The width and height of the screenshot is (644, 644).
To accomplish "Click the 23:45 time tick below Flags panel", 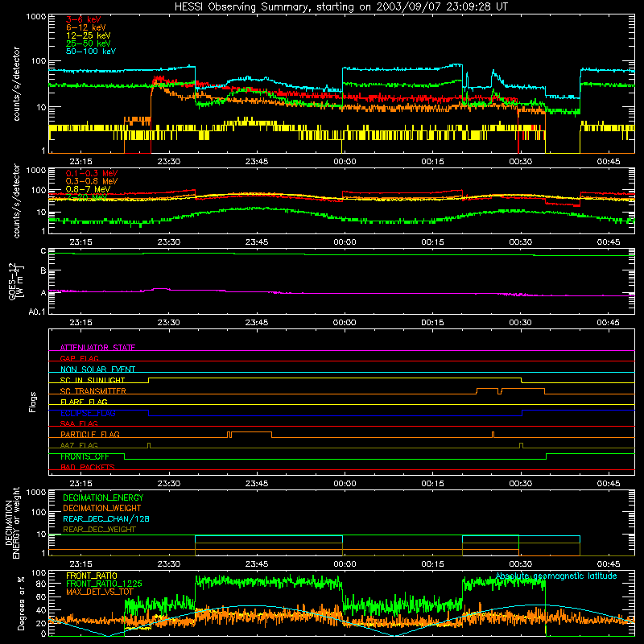I will click(257, 484).
